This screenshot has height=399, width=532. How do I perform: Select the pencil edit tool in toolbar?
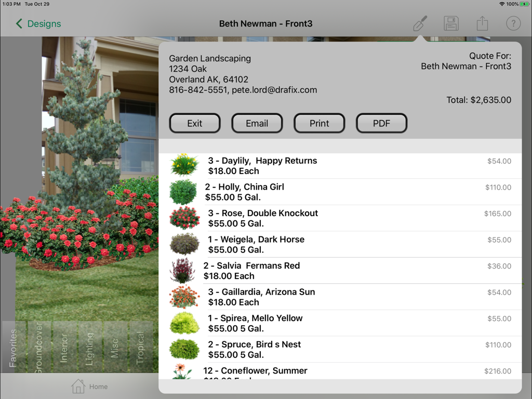pos(420,23)
